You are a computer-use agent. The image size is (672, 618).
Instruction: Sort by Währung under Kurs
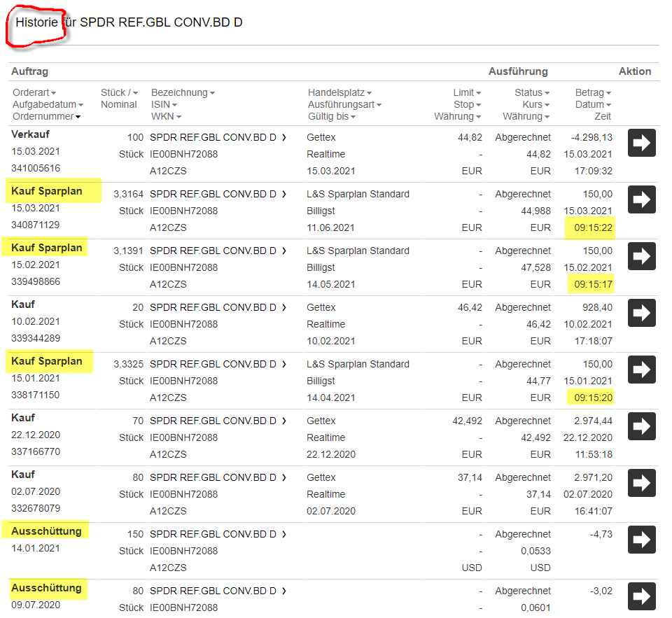(526, 117)
